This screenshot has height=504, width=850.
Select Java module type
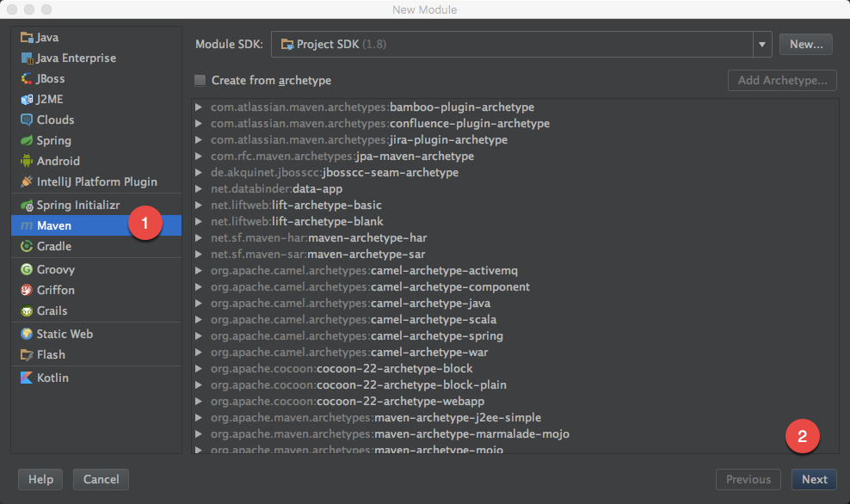(96, 37)
